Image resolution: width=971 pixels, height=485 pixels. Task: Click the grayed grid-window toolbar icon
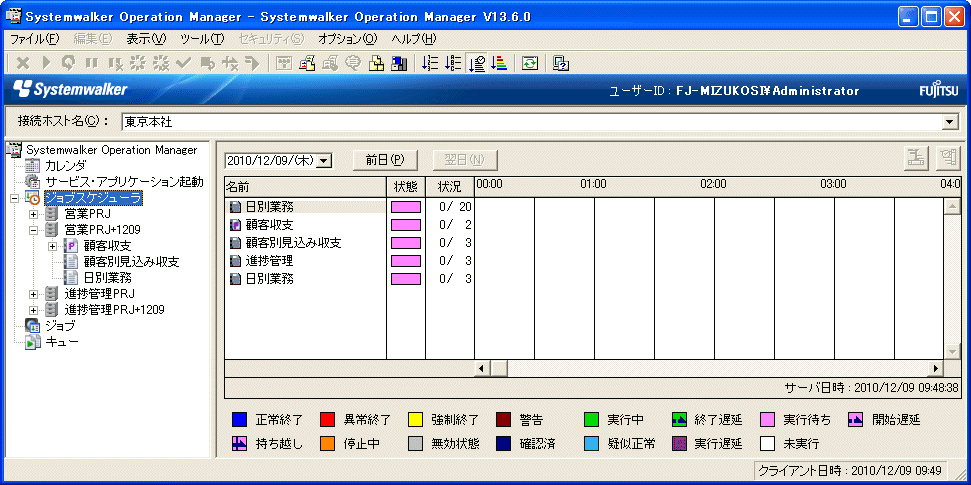coord(284,63)
